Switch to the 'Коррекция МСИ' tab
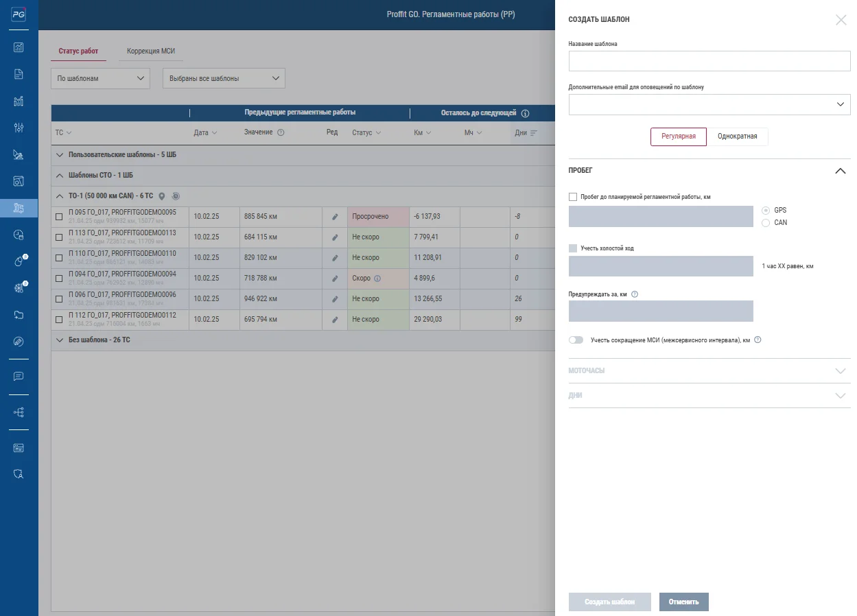Screen dimensions: 857x616 (151, 51)
